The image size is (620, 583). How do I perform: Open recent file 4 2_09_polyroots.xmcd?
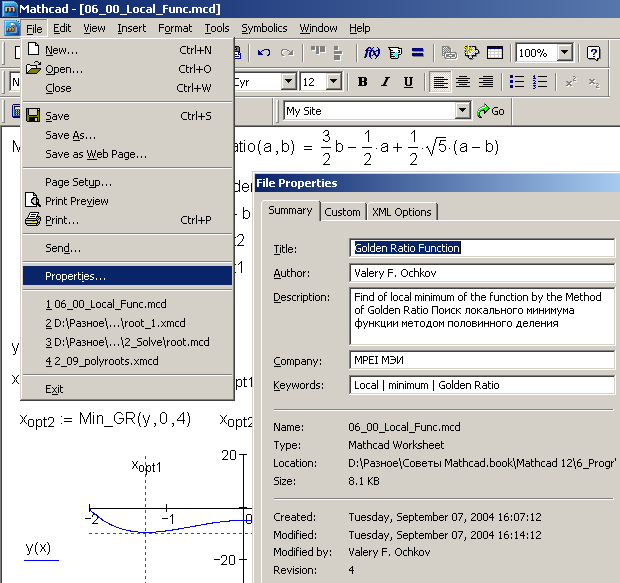tap(127, 361)
